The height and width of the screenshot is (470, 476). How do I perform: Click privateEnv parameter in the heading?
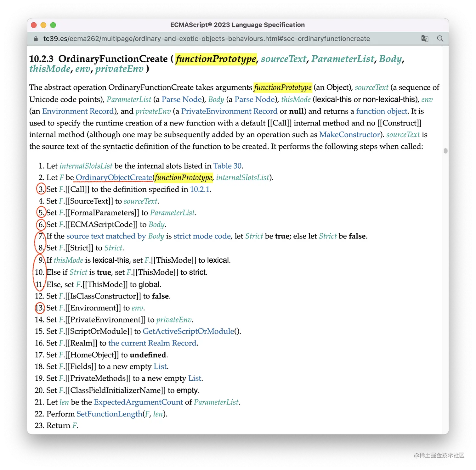(x=119, y=69)
